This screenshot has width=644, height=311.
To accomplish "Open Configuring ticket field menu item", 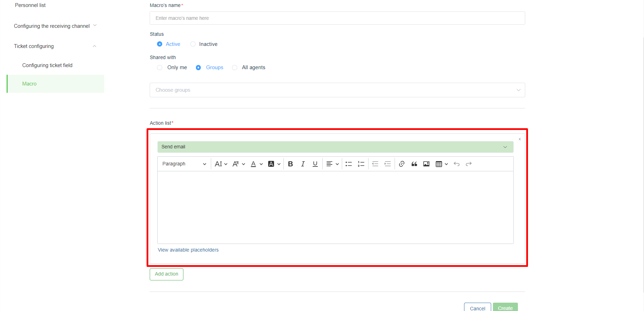I will pyautogui.click(x=47, y=65).
